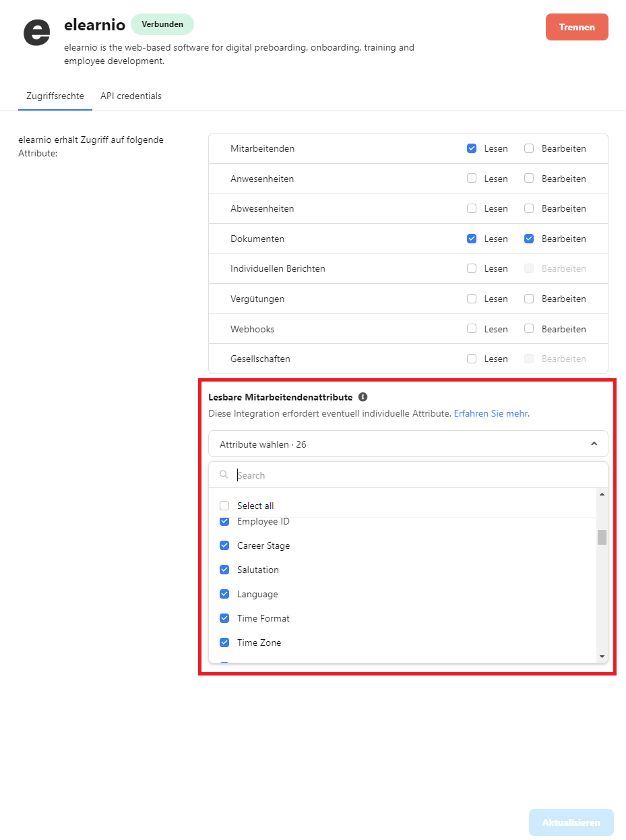The height and width of the screenshot is (840, 626).
Task: Enable Lesen for Abwesenheiten
Action: [x=472, y=208]
